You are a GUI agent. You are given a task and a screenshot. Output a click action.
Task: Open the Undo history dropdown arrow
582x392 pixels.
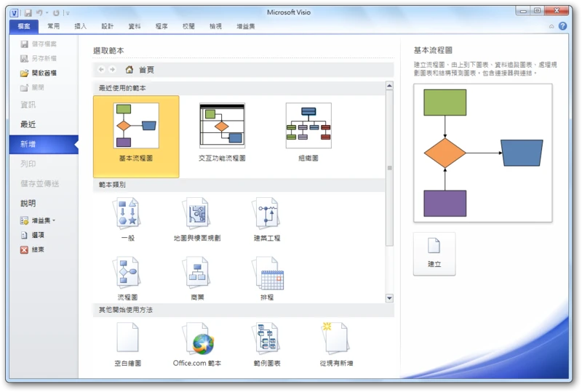pyautogui.click(x=47, y=13)
